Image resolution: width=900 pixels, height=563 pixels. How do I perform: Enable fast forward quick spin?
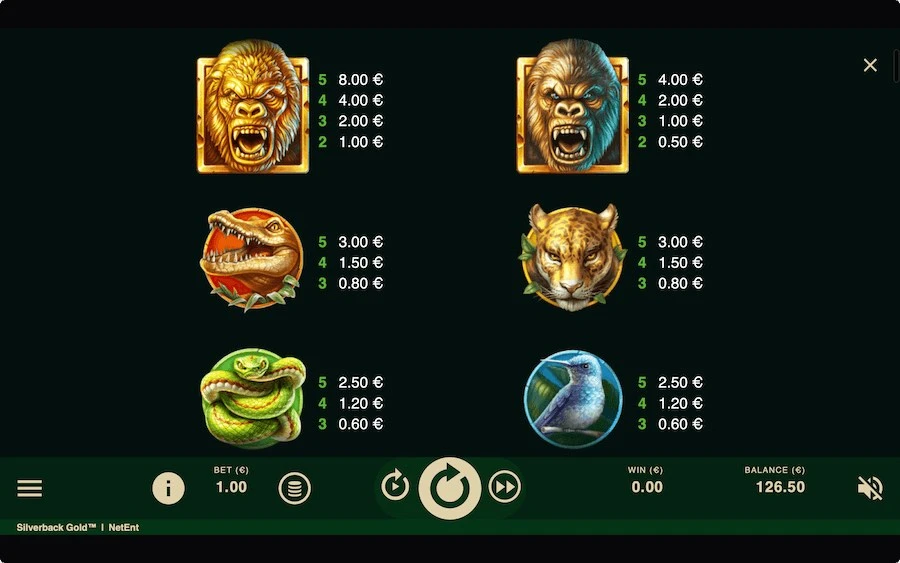coord(505,487)
